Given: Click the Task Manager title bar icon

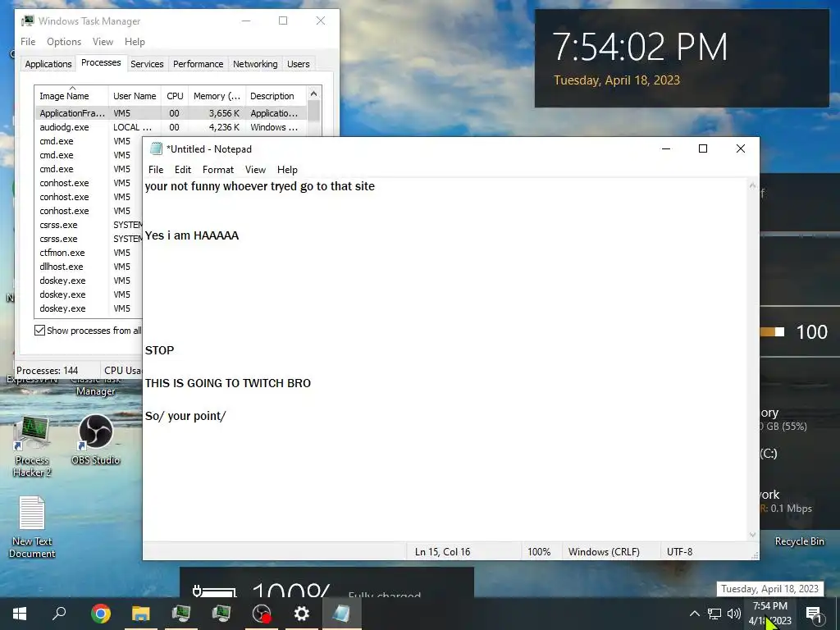Looking at the screenshot, I should coord(28,21).
